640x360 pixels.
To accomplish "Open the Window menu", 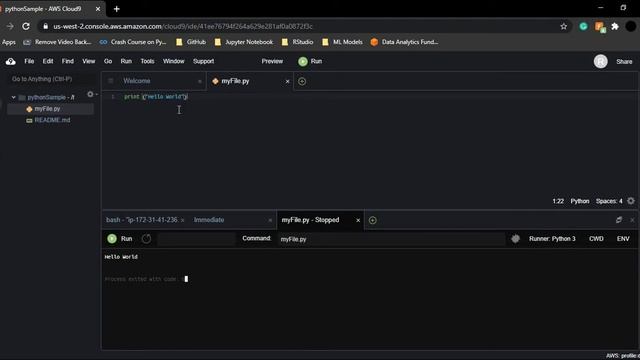I will point(173,61).
